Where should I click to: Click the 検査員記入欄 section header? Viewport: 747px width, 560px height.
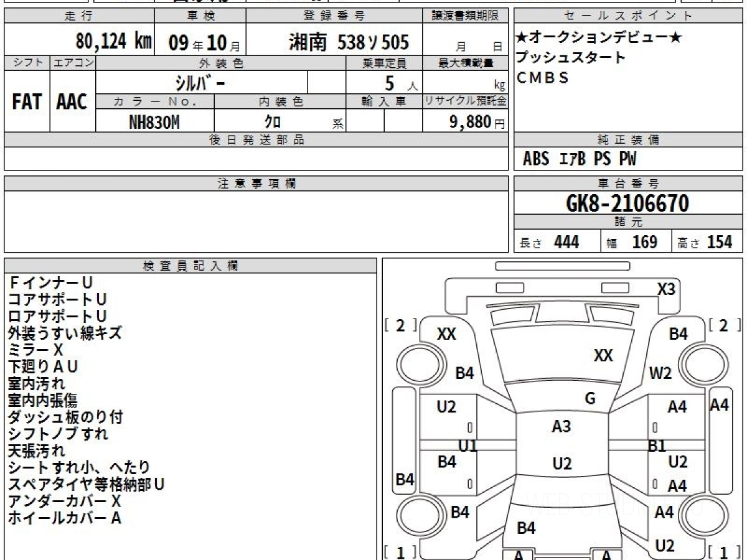pyautogui.click(x=190, y=266)
